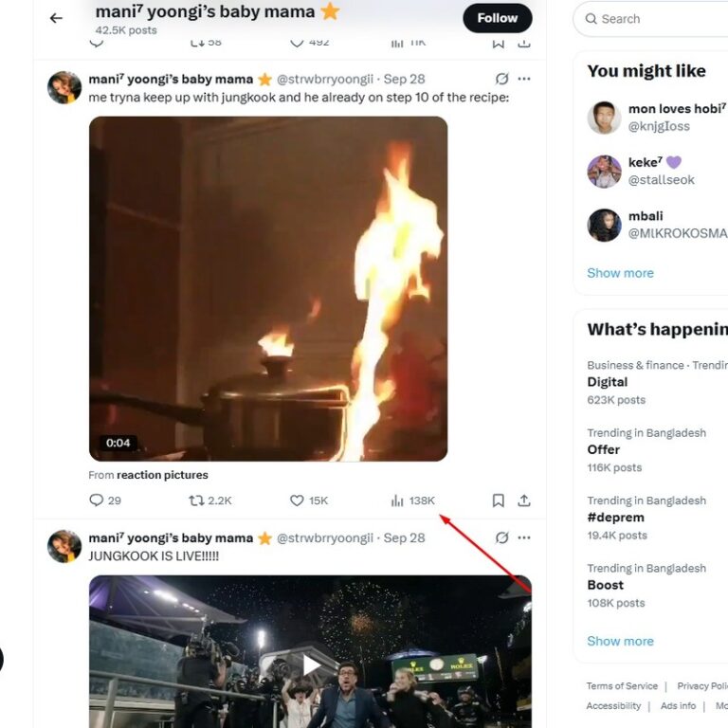Open more options on JUNGKOOK IS LIVE post
Viewport: 728px width, 728px height.
[x=524, y=537]
